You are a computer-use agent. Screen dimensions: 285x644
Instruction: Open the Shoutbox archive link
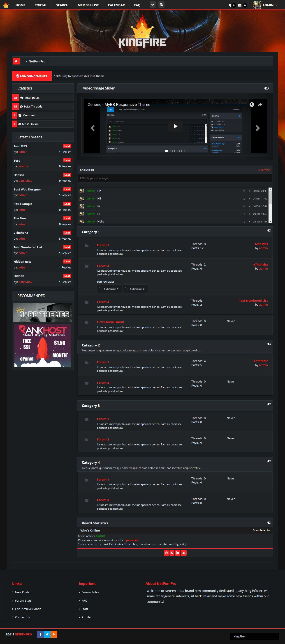click(x=264, y=170)
